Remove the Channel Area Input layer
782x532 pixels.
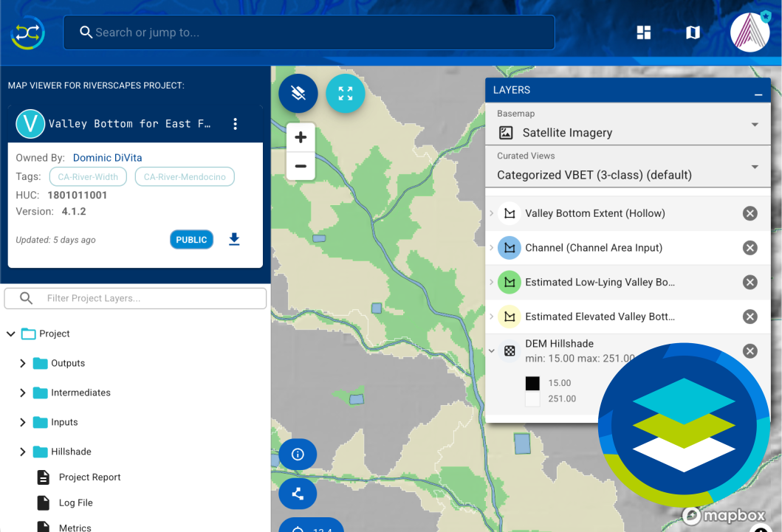click(x=750, y=248)
